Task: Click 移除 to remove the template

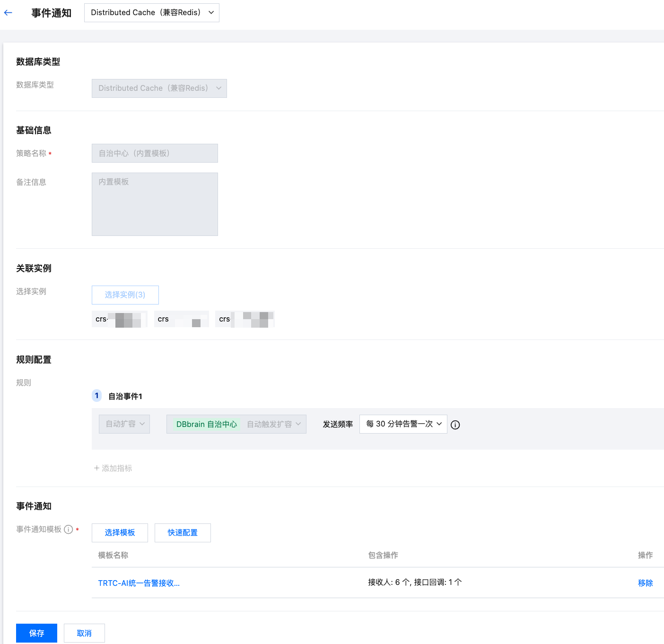Action: (645, 583)
